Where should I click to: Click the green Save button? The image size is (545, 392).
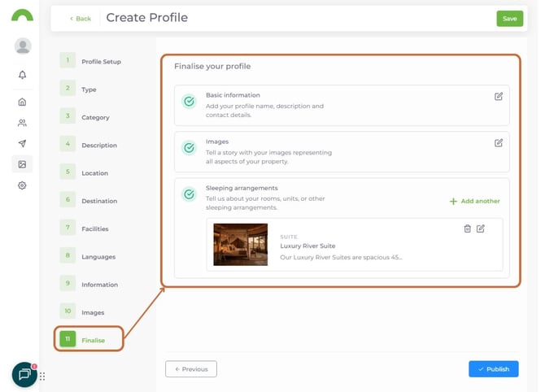pos(509,18)
